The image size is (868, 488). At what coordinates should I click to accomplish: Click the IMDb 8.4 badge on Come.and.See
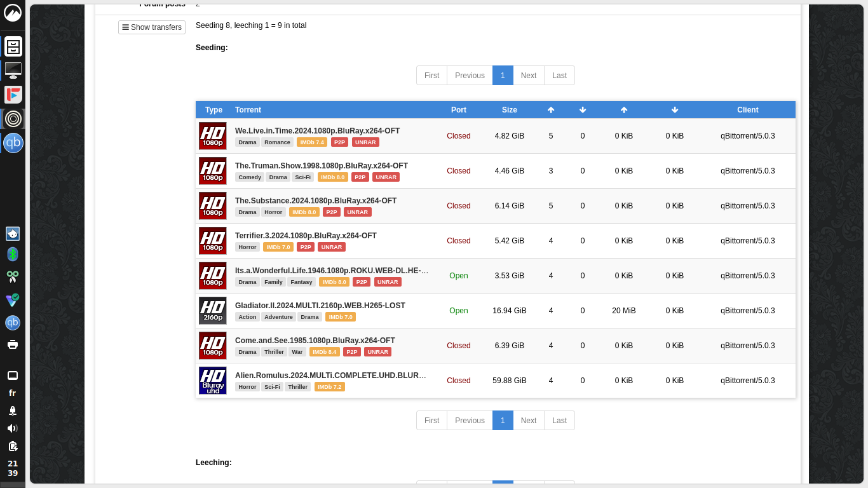point(325,352)
